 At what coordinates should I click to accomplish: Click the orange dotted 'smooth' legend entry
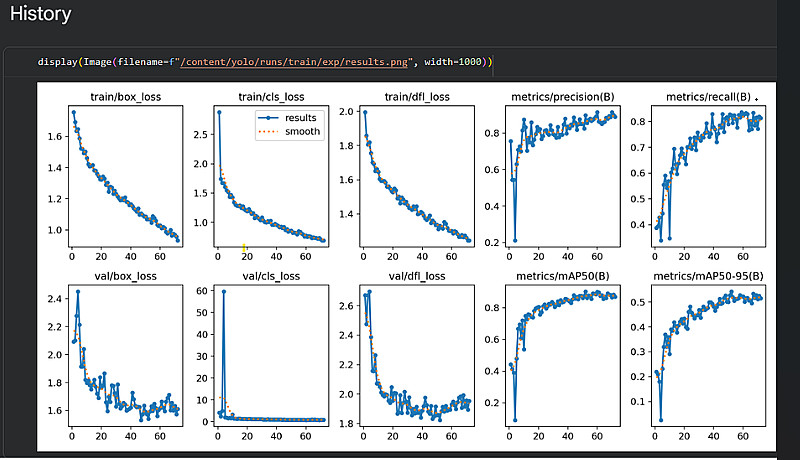coord(298,131)
